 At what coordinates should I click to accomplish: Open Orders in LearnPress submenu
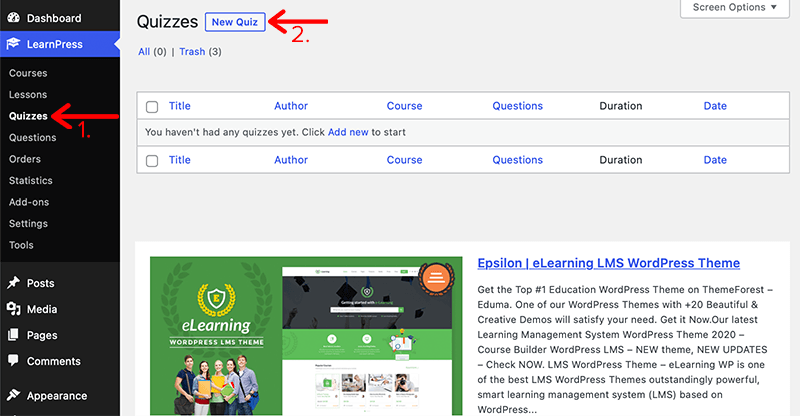(24, 159)
